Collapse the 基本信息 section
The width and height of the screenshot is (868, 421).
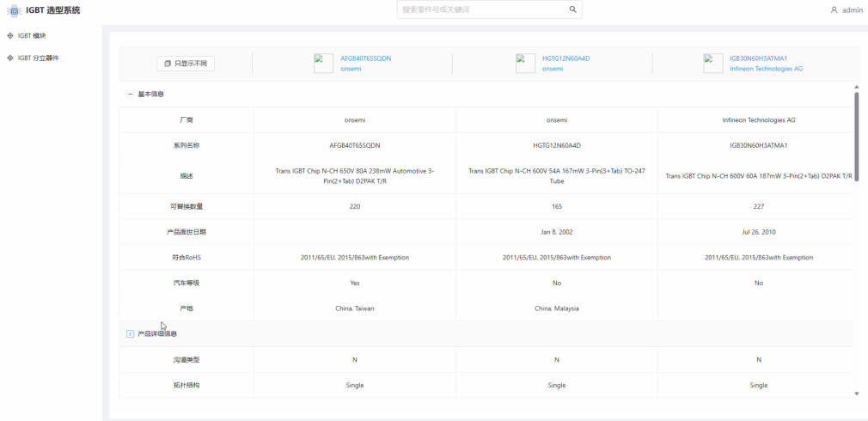click(131, 94)
